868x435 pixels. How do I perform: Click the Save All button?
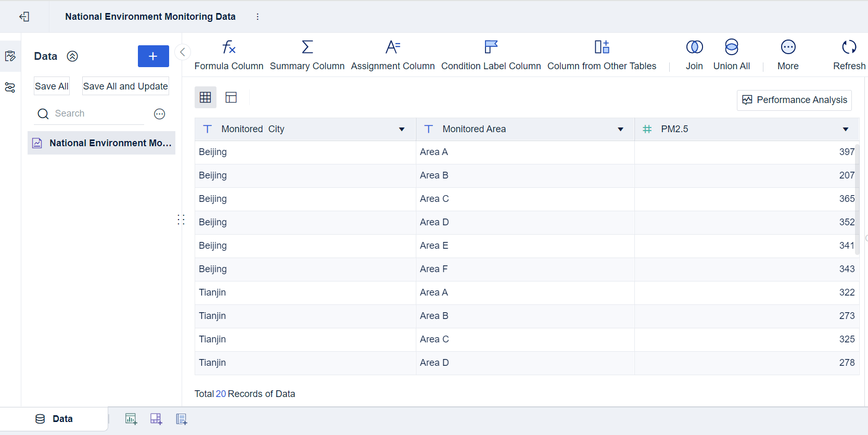point(52,86)
